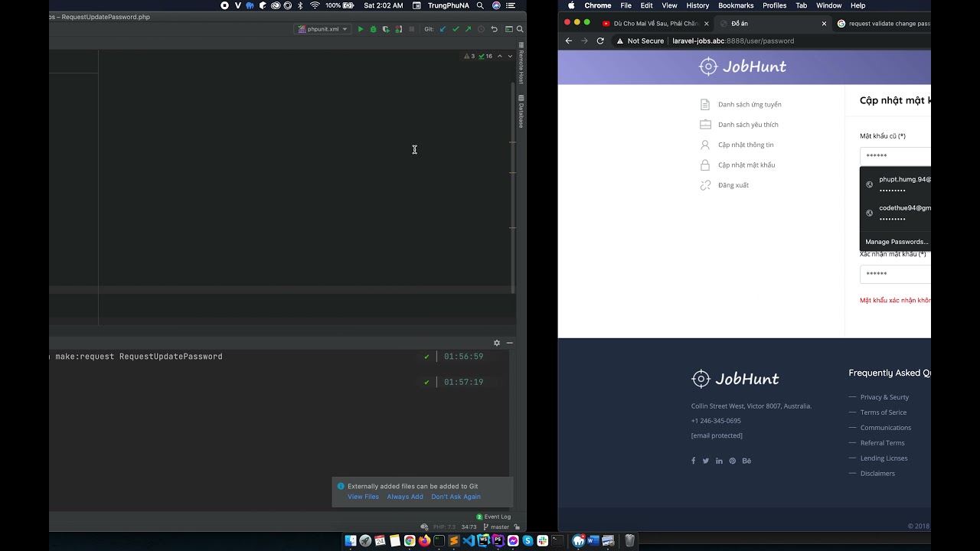Run the phpunit.xml configuration in PhpStorm
The width and height of the screenshot is (980, 551).
[x=361, y=29]
